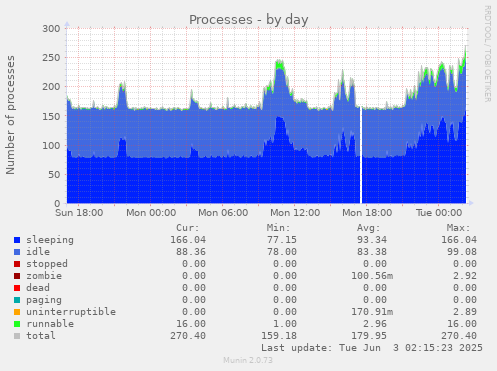Click the 'sleeping' legend label
Viewport: 497px width, 371px height.
(50, 240)
